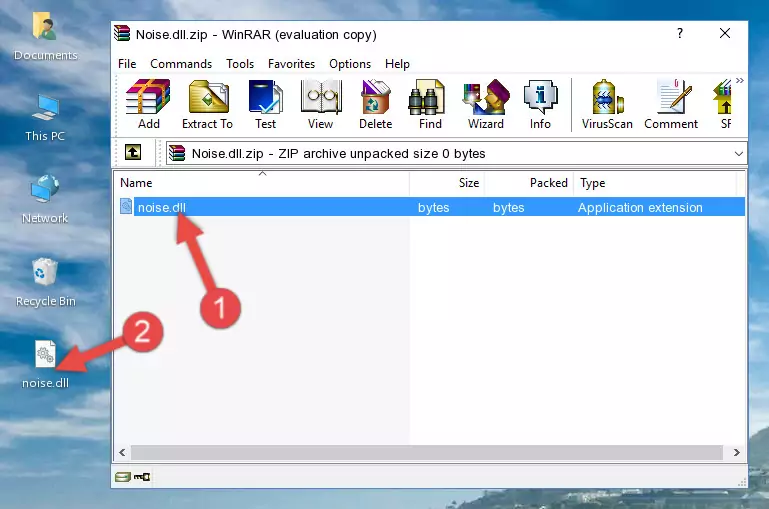The image size is (769, 509).
Task: Click the Delete files toolbar icon
Action: point(376,104)
